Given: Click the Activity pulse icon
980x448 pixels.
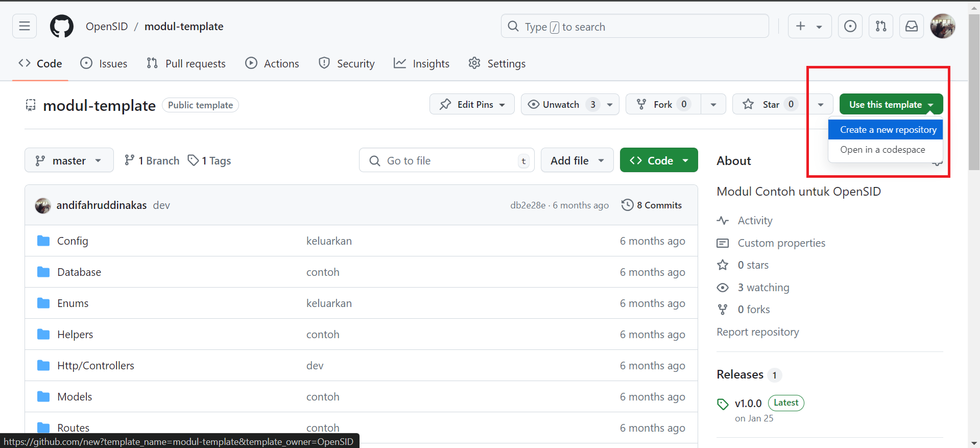Looking at the screenshot, I should [x=723, y=221].
